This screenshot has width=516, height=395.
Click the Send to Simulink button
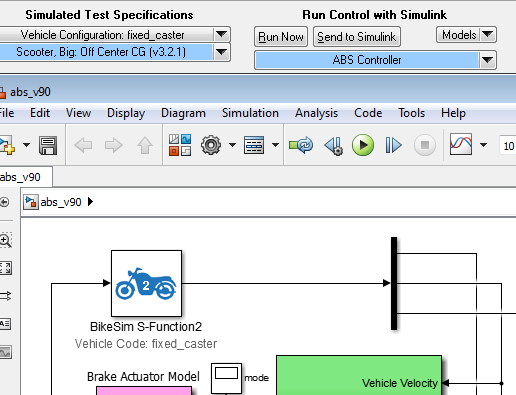click(357, 37)
